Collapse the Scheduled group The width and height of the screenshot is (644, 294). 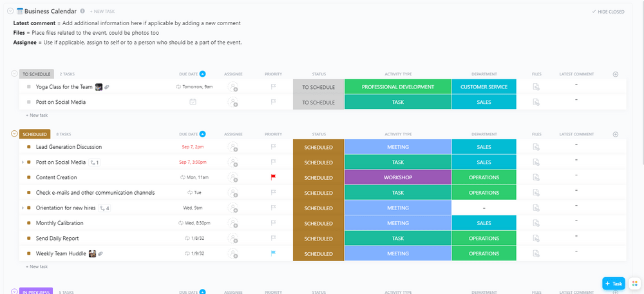pyautogui.click(x=14, y=133)
